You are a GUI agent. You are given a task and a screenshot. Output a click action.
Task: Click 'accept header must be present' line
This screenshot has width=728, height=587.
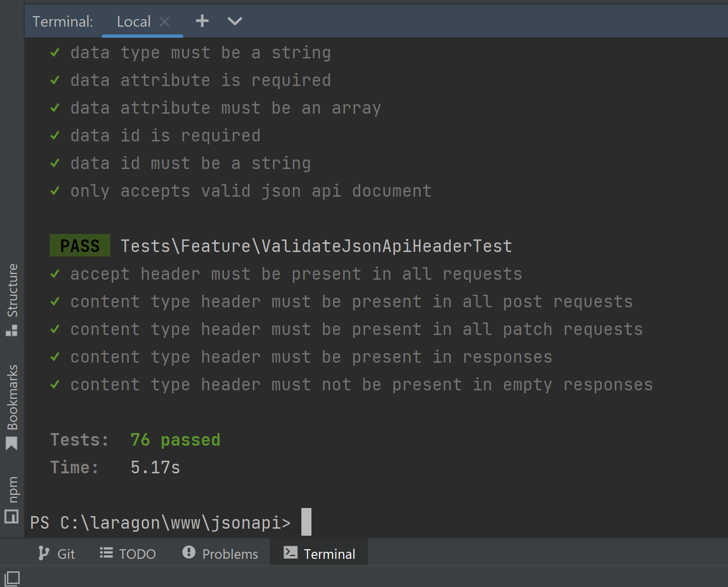296,274
